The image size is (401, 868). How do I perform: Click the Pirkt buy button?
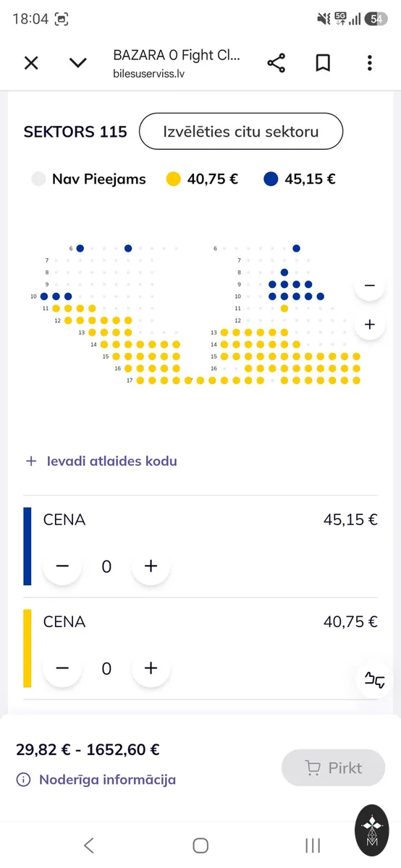pyautogui.click(x=334, y=768)
